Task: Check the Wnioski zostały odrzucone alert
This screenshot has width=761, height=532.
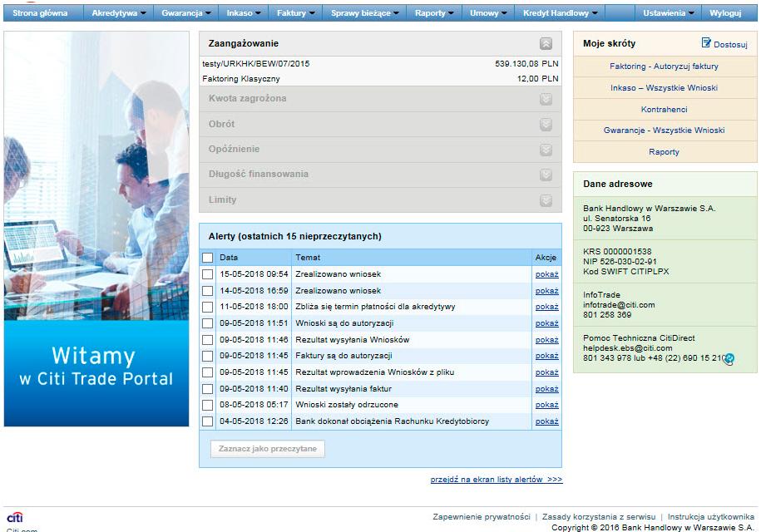Action: pos(208,405)
